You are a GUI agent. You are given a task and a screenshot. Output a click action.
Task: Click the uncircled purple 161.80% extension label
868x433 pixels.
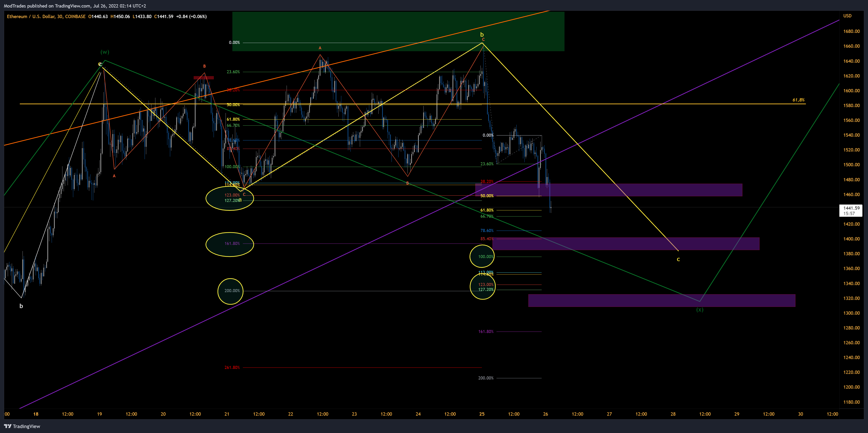[486, 332]
